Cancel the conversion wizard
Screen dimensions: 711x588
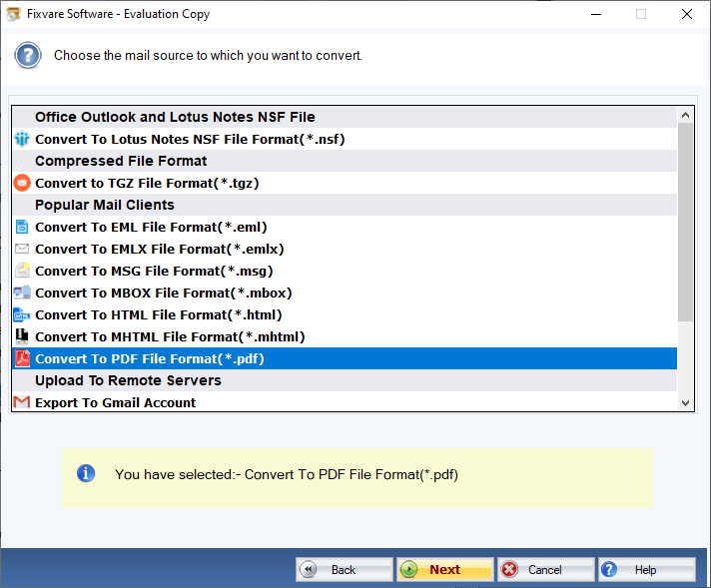pyautogui.click(x=545, y=569)
